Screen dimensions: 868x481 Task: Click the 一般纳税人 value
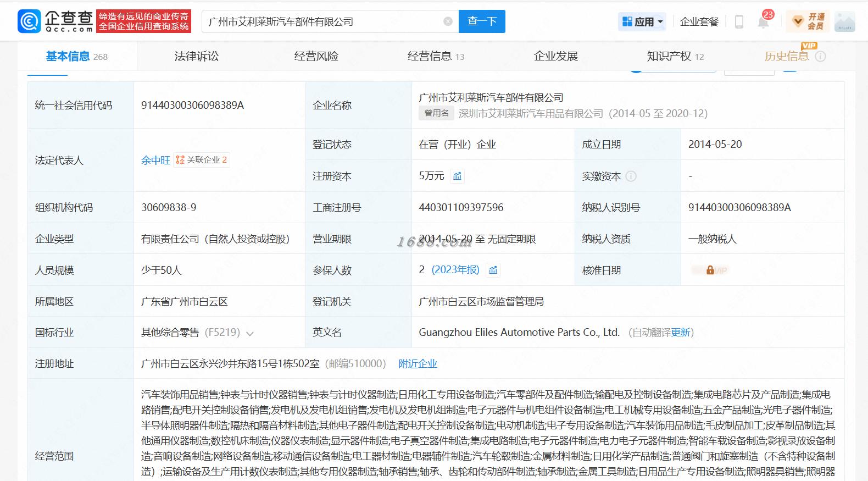pyautogui.click(x=712, y=239)
